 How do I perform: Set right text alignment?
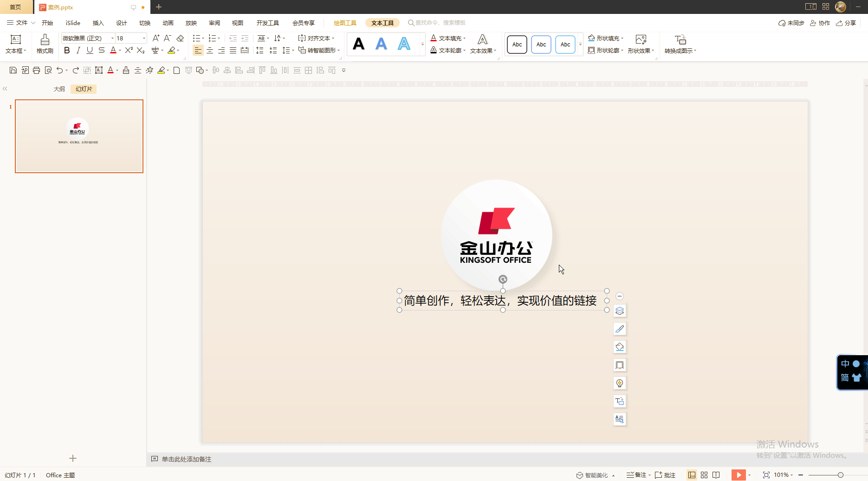click(x=221, y=50)
